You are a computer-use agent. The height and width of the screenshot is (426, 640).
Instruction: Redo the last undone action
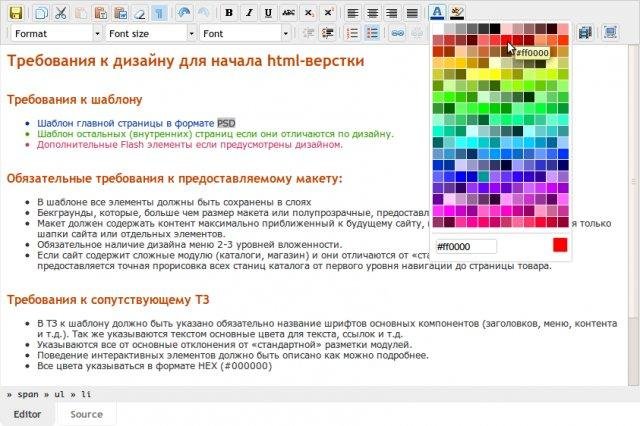(204, 13)
